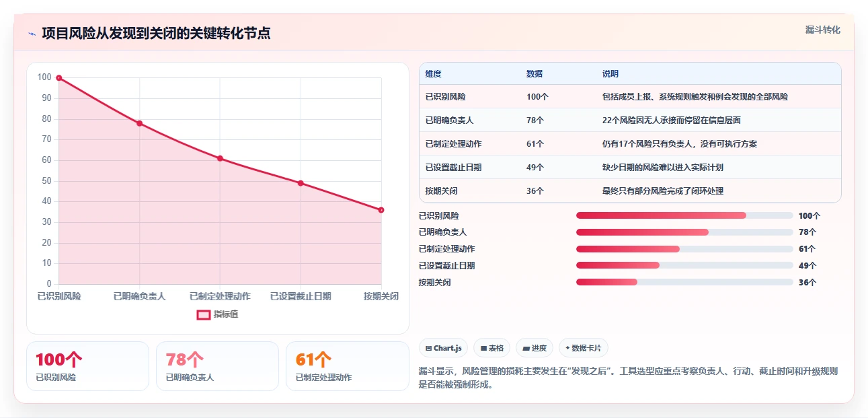The image size is (868, 418).
Task: Click description 22个风险因无人承接而停留在信息层面
Action: pos(672,120)
